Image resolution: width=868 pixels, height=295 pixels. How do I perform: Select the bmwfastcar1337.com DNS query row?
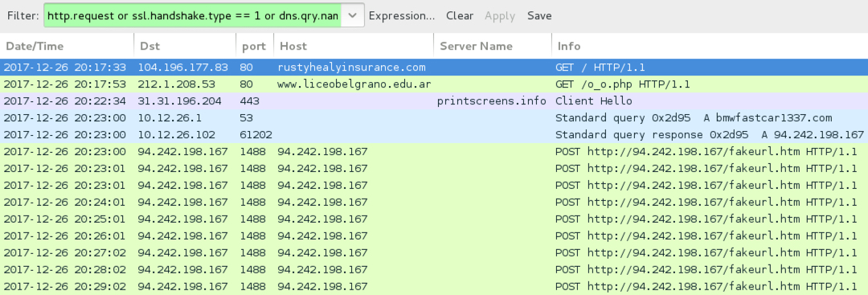[x=434, y=118]
